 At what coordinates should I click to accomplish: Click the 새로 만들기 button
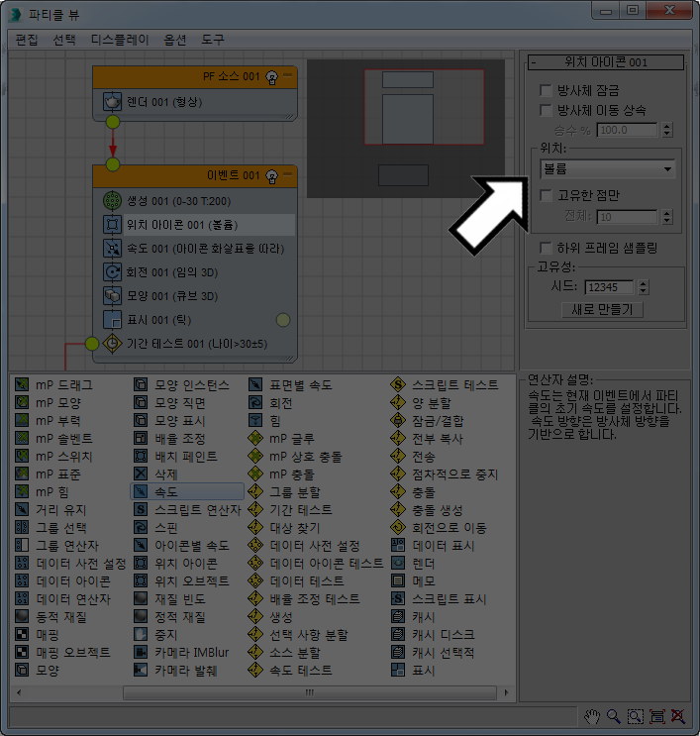click(x=602, y=309)
